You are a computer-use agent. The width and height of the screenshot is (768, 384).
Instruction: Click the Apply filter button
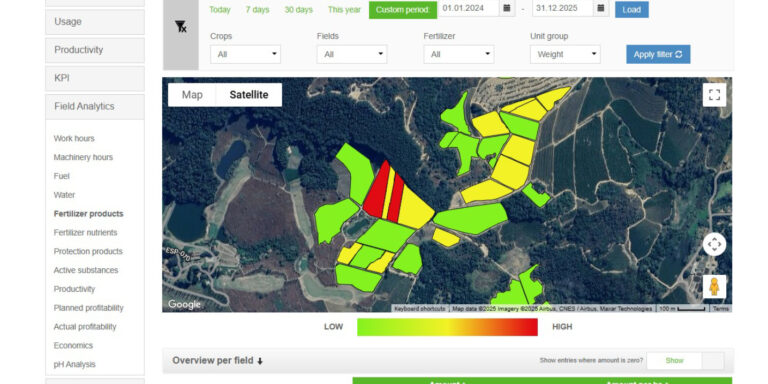(x=658, y=54)
